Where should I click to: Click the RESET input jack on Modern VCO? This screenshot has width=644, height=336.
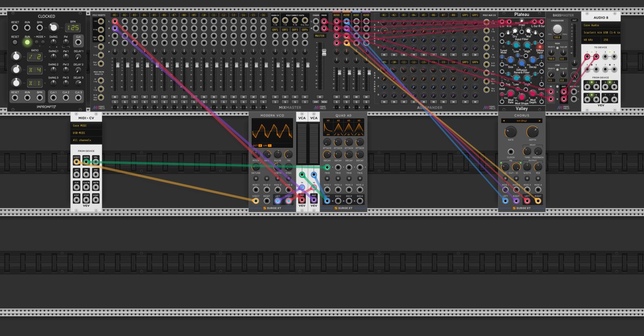click(x=267, y=201)
